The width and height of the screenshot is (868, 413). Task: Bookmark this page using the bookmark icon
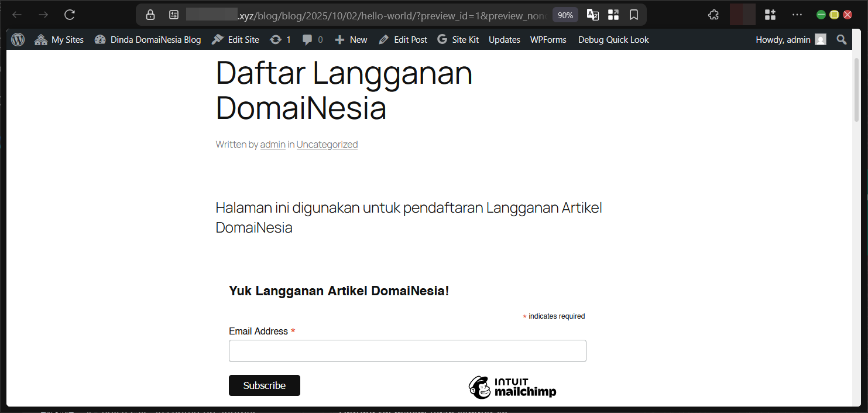point(634,15)
